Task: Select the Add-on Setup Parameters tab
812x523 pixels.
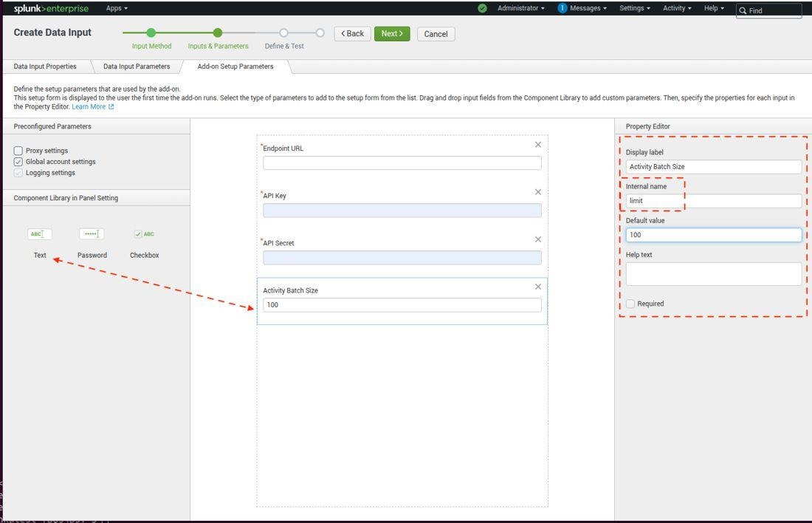Action: pyautogui.click(x=235, y=66)
